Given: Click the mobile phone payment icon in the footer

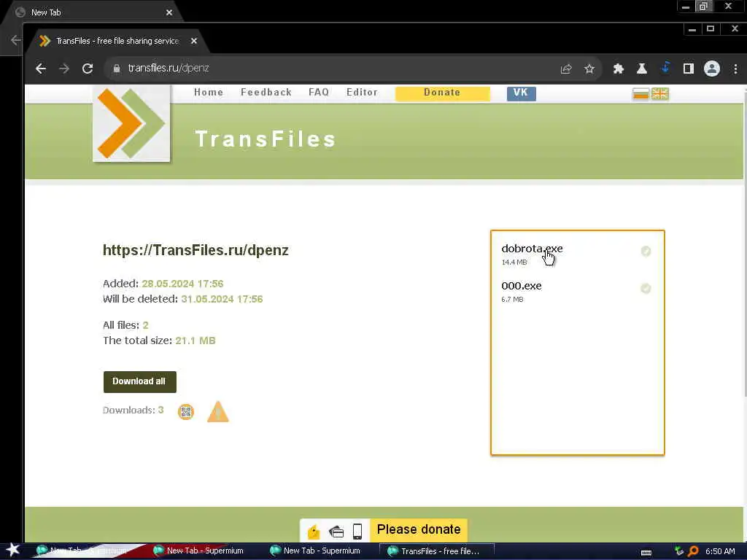Looking at the screenshot, I should pos(357,531).
